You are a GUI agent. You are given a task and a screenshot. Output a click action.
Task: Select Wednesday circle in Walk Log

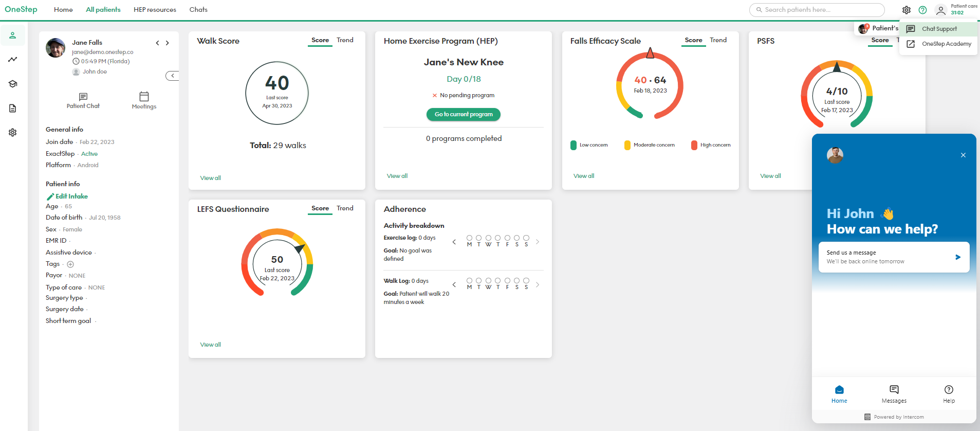488,281
